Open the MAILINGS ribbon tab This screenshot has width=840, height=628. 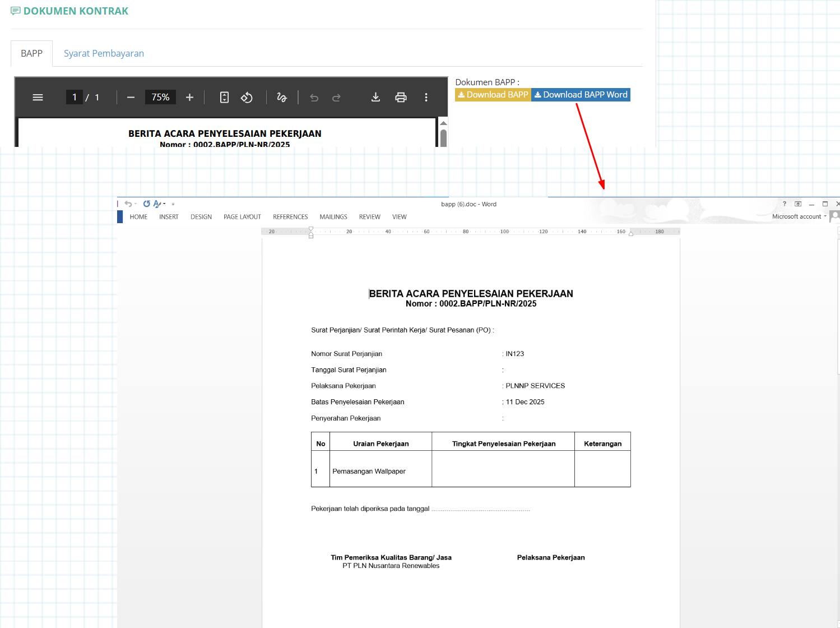333,217
